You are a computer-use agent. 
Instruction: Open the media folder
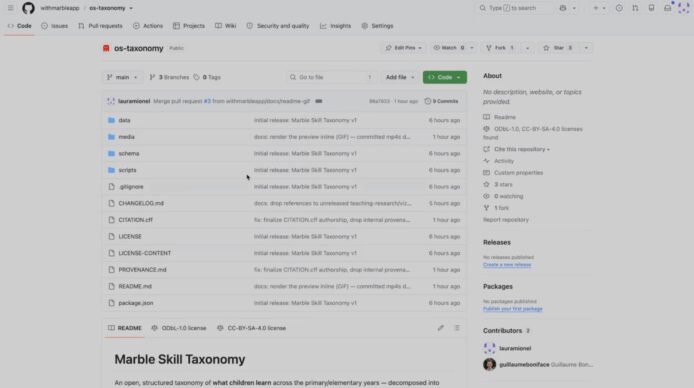(x=126, y=137)
